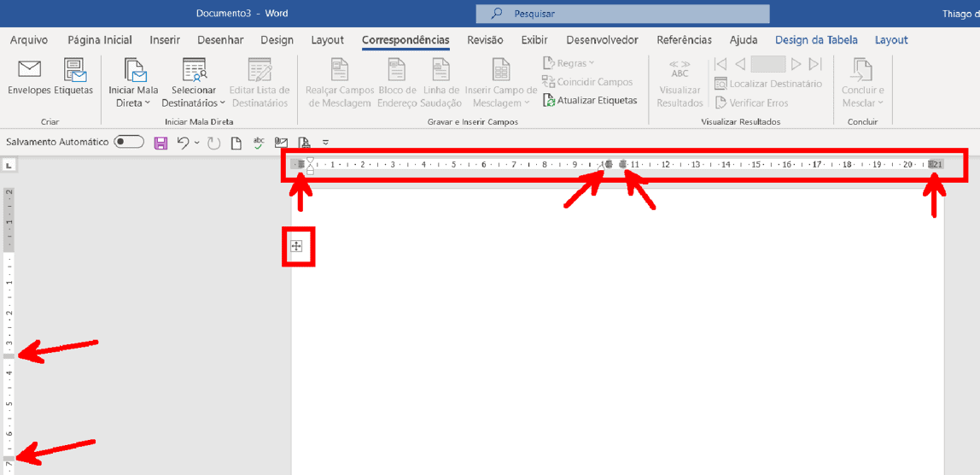Open Design da Tabela tab
Screen dimensions: 980x475
[x=816, y=40]
